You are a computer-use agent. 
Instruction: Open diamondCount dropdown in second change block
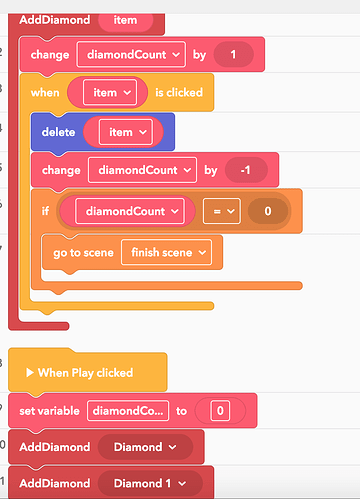pos(142,170)
